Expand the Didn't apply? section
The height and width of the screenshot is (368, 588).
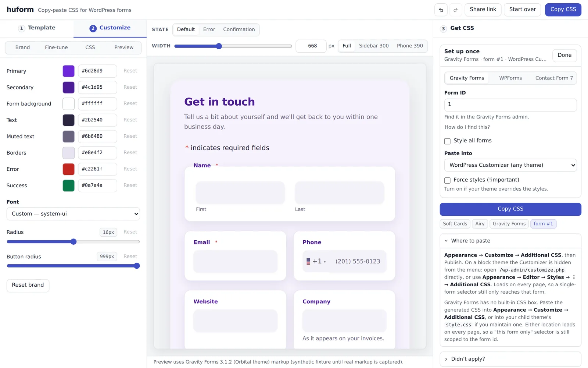tap(510, 359)
